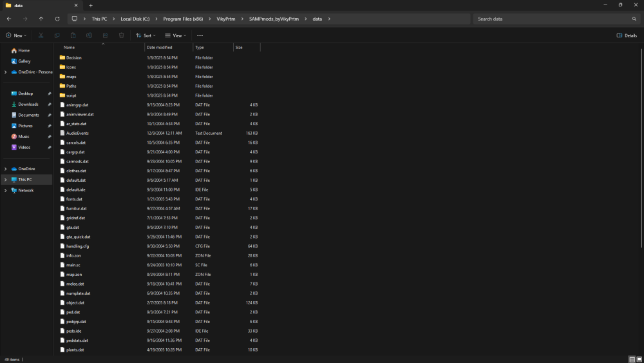Open the Pictures quick access folder
The height and width of the screenshot is (363, 644).
[x=25, y=126]
